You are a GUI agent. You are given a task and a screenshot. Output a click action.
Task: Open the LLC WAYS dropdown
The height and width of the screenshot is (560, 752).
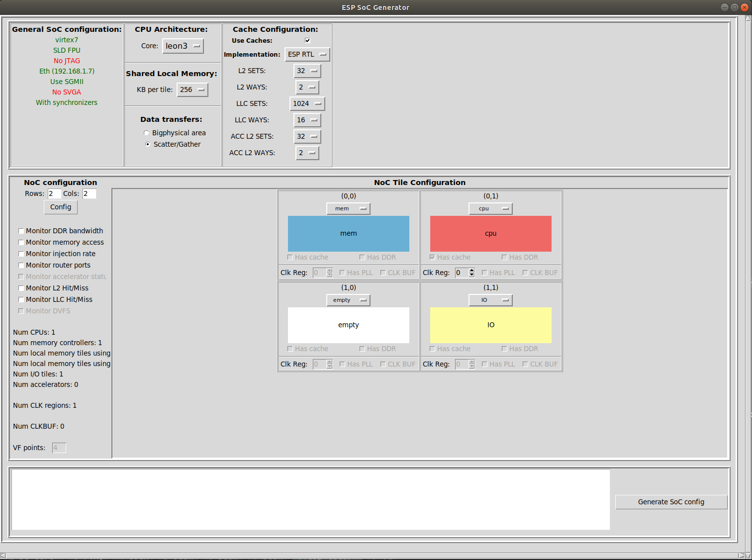(x=307, y=120)
